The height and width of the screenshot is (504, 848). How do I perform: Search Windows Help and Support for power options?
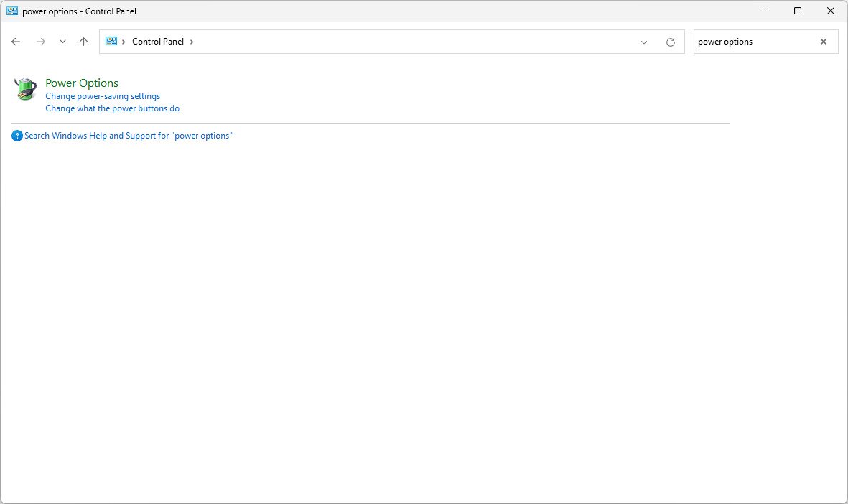coord(129,136)
